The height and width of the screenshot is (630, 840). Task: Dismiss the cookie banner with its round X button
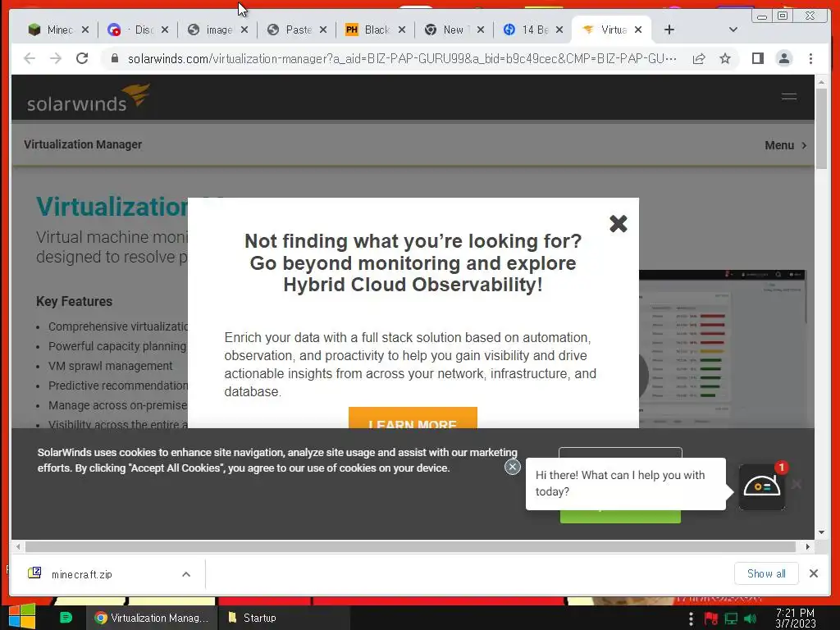pos(512,467)
